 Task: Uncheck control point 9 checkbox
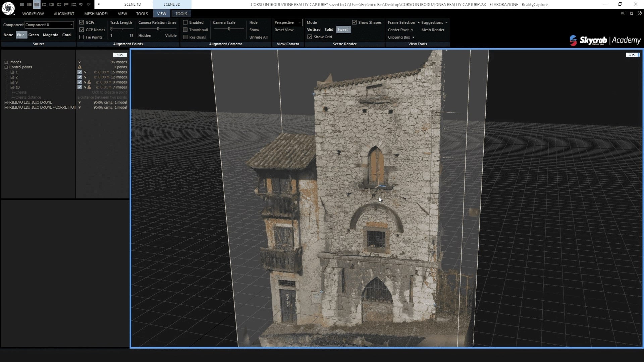pyautogui.click(x=79, y=82)
